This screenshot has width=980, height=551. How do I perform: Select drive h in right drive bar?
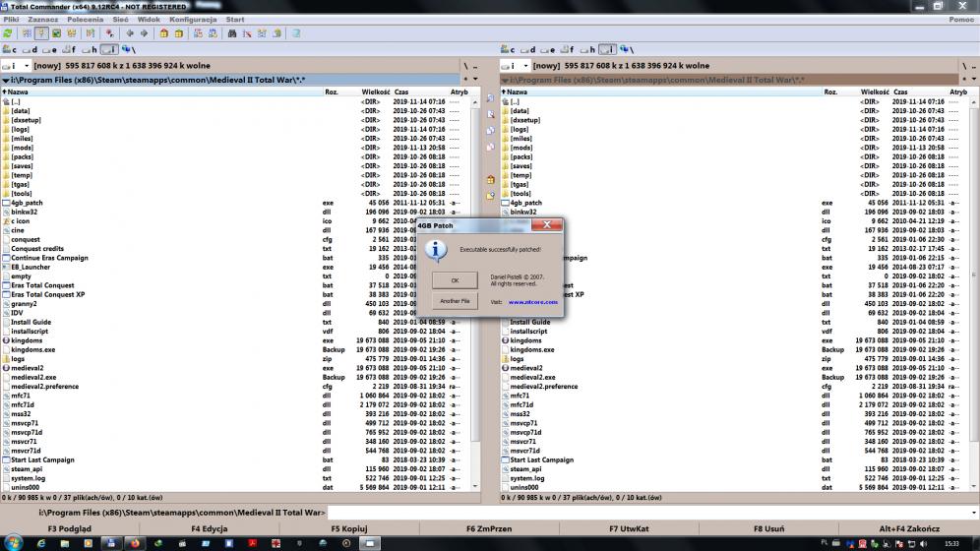tap(588, 49)
